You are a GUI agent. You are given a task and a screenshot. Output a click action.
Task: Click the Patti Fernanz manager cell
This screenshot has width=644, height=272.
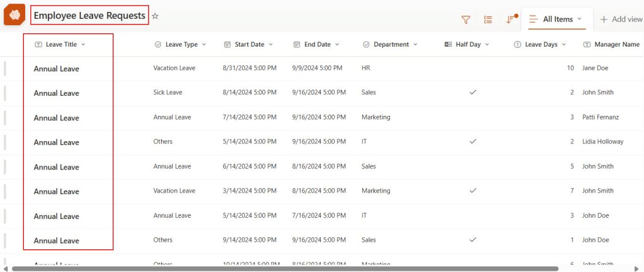coord(601,117)
